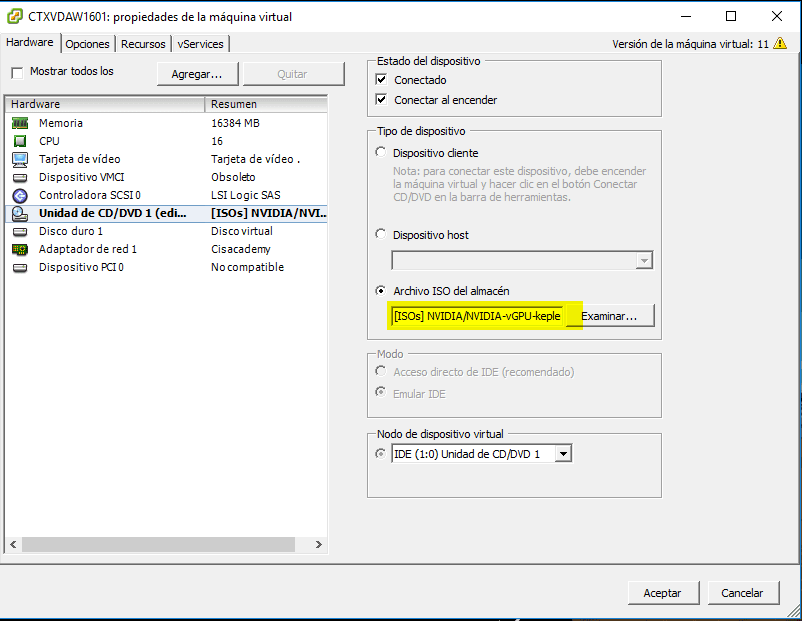802x621 pixels.
Task: Click the CPU device icon
Action: (20, 141)
